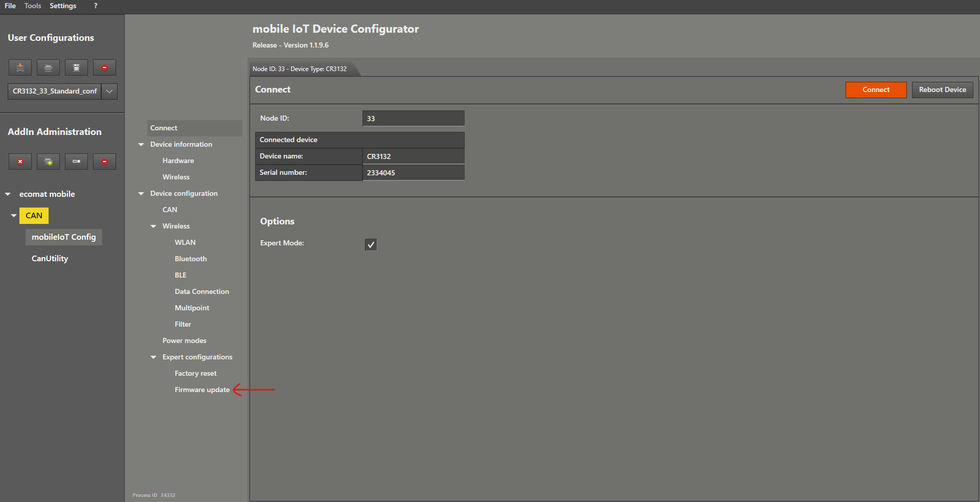Click the red minus icon under User Configurations
Image resolution: width=980 pixels, height=502 pixels.
(x=104, y=67)
